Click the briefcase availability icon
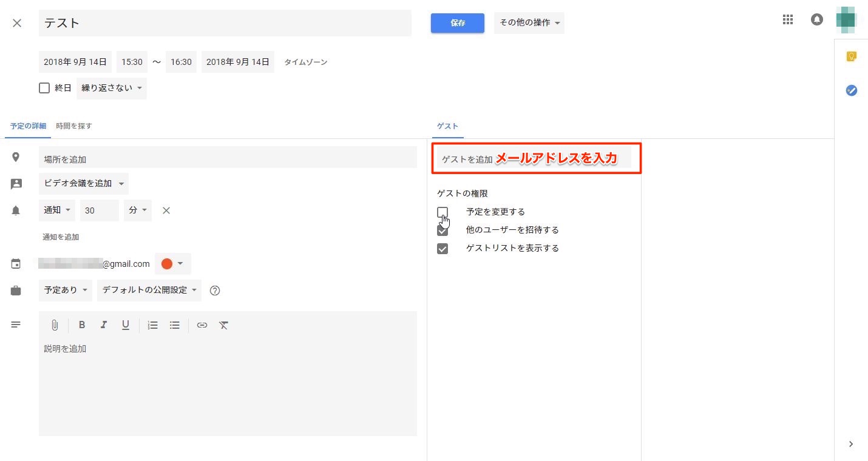The width and height of the screenshot is (868, 461). click(16, 291)
